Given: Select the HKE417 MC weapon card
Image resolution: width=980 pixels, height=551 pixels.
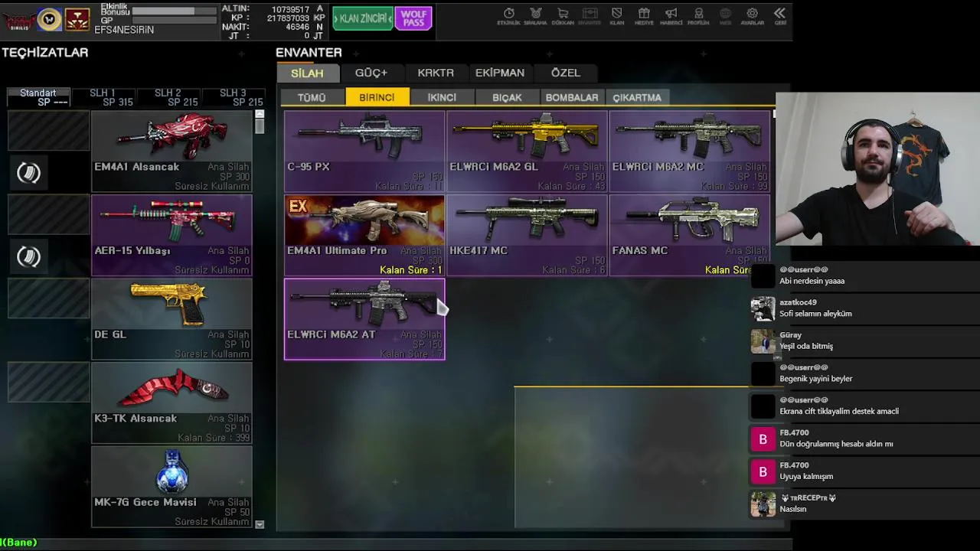Looking at the screenshot, I should 527,235.
